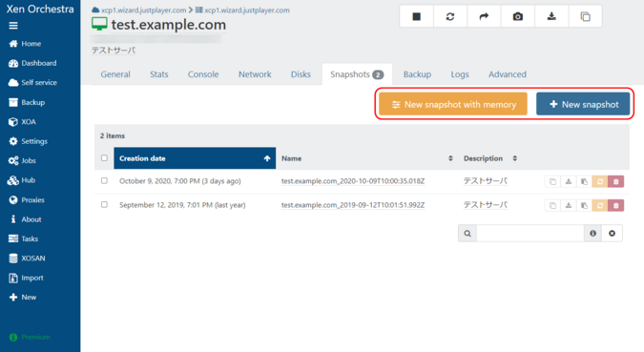644x352 pixels.
Task: Sort snapshots by the Name column arrows
Action: [450, 158]
